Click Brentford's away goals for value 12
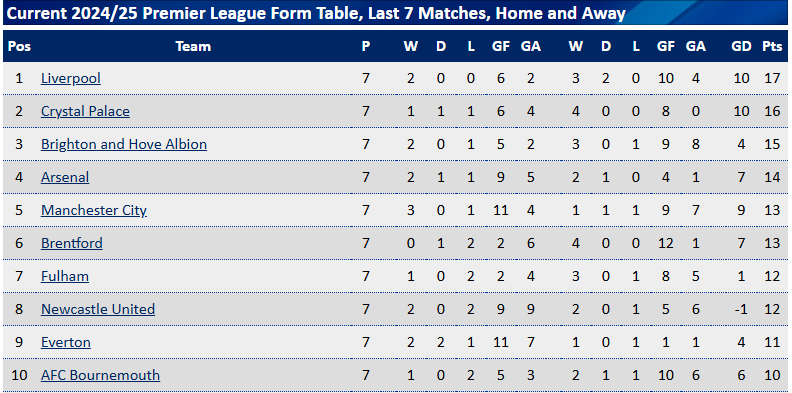 [x=666, y=243]
